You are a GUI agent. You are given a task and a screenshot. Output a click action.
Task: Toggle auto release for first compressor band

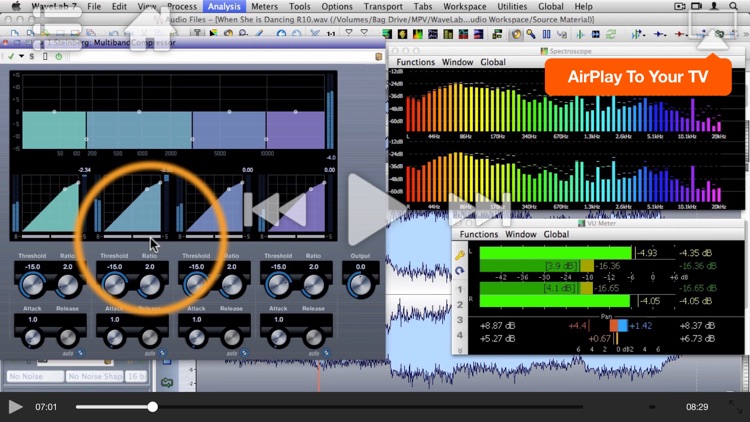[80, 353]
